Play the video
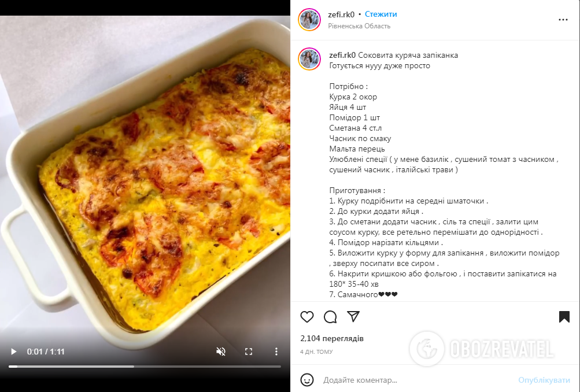580x392 pixels. pyautogui.click(x=14, y=352)
